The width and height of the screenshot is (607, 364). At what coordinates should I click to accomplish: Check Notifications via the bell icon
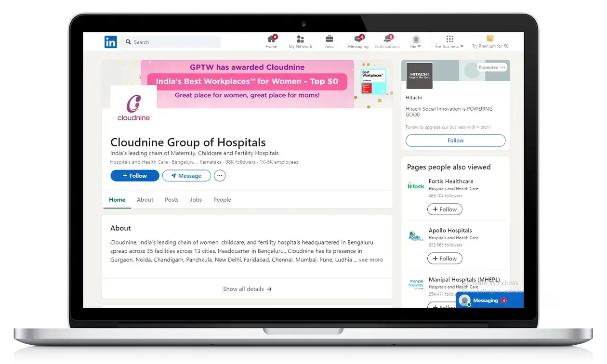tap(387, 41)
